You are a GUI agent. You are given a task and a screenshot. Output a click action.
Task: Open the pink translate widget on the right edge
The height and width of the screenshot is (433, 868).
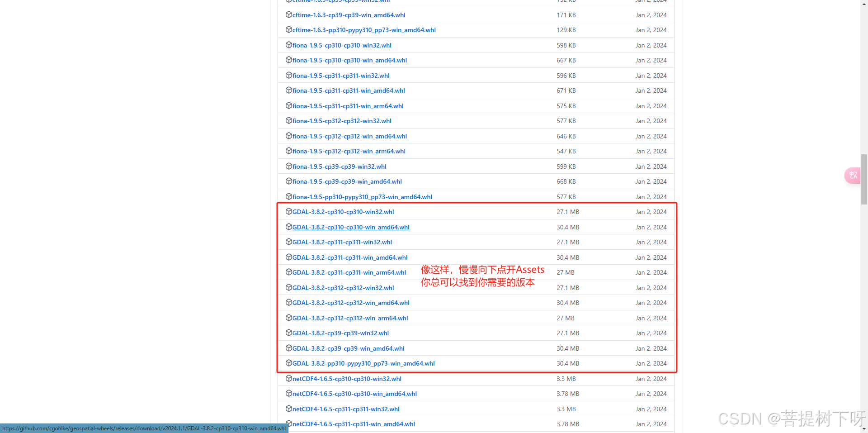pos(852,175)
